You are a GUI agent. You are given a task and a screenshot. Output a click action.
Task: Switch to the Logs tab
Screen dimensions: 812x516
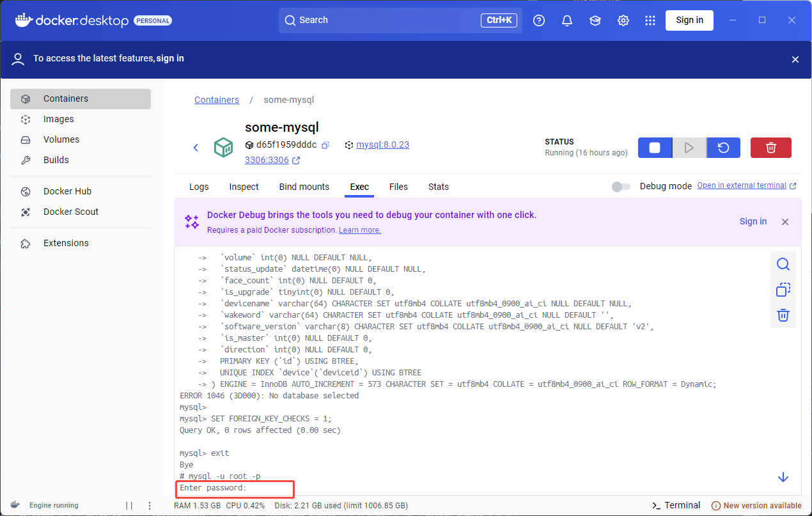click(x=199, y=187)
